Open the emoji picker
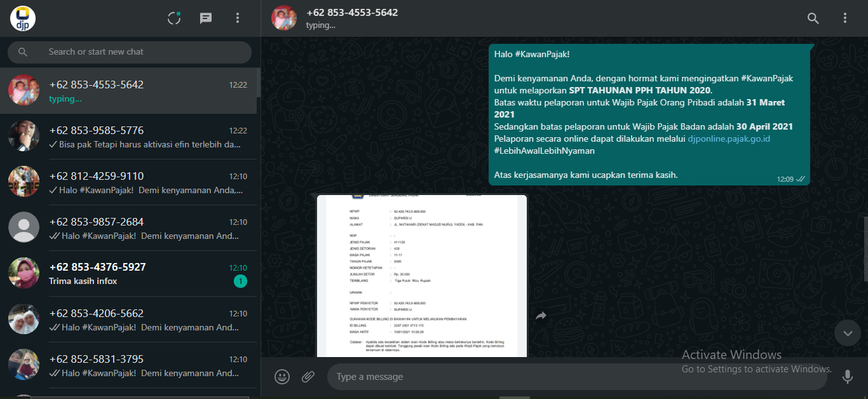This screenshot has height=399, width=868. click(x=282, y=377)
